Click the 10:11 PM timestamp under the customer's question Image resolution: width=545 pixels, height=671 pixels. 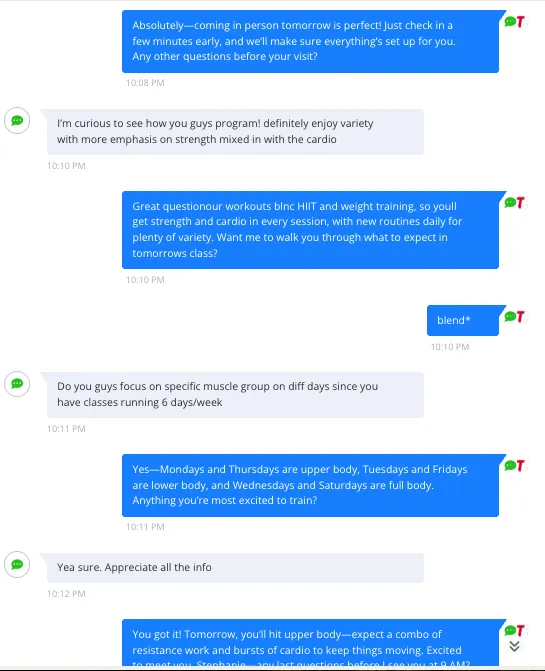click(66, 429)
